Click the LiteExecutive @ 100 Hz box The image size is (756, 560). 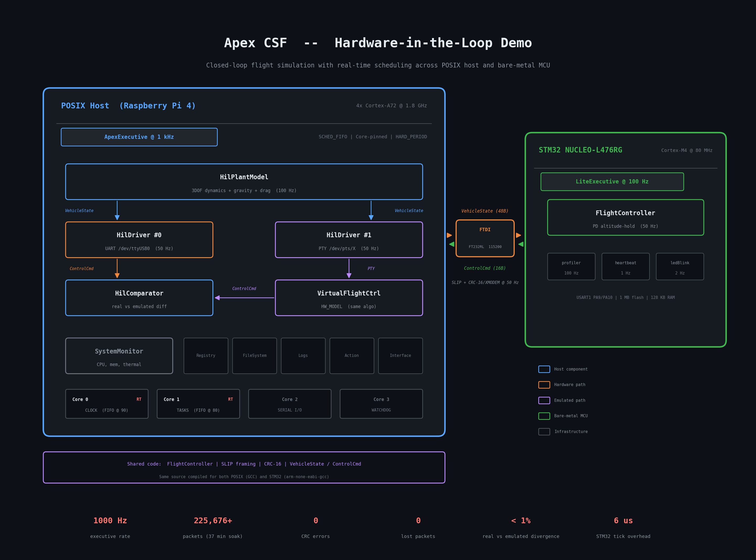pos(612,182)
